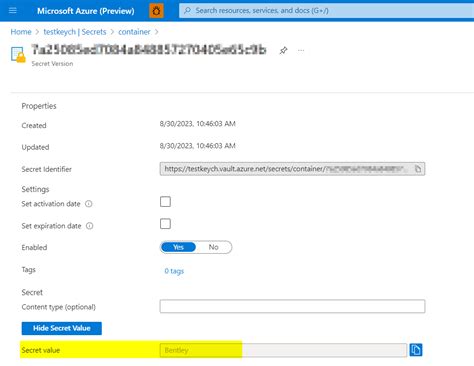Enable the Set expiration date checkbox
Image resolution: width=474 pixels, height=366 pixels.
(x=165, y=224)
